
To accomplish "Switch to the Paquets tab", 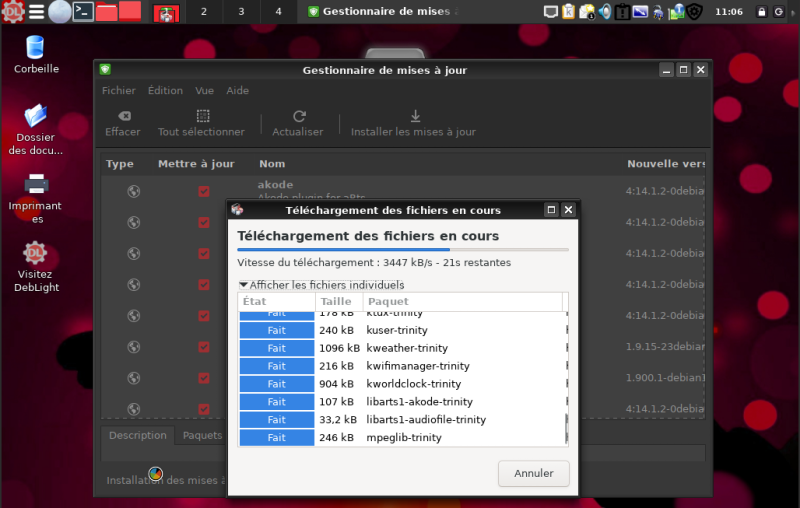I will (202, 435).
